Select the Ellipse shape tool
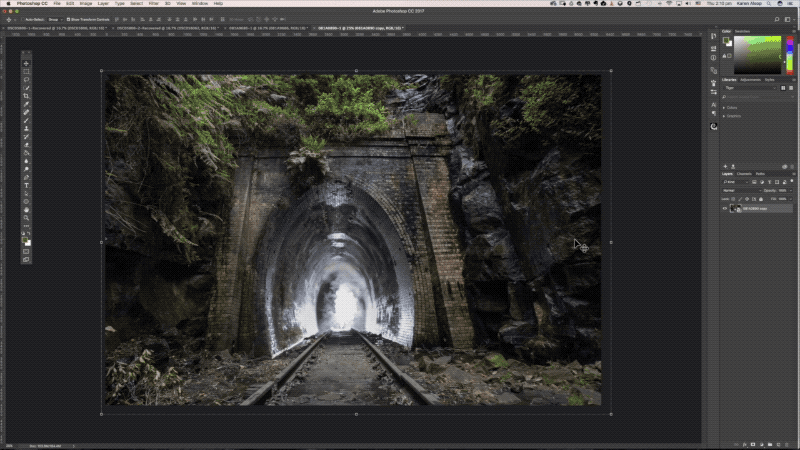The height and width of the screenshot is (450, 800). [x=26, y=202]
